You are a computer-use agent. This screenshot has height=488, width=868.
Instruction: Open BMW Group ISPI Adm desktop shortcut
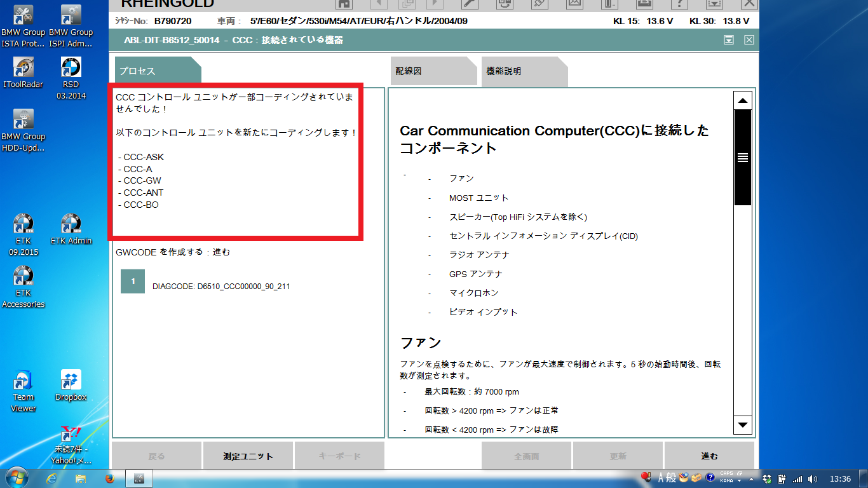71,27
